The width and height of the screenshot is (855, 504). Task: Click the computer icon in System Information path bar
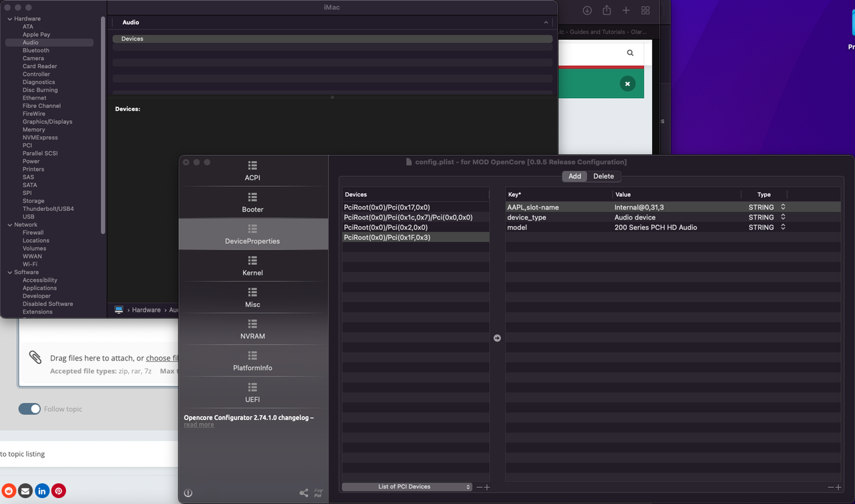(119, 310)
